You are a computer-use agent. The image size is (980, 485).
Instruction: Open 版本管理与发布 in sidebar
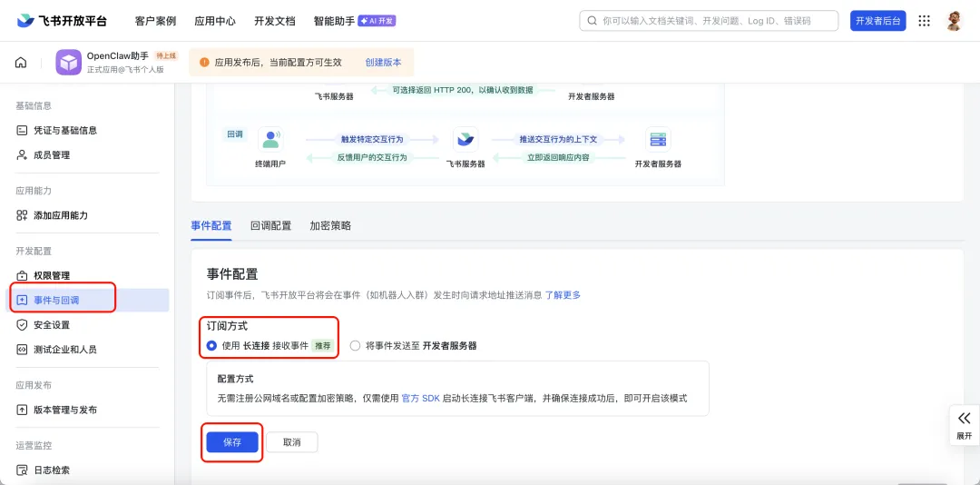click(65, 410)
